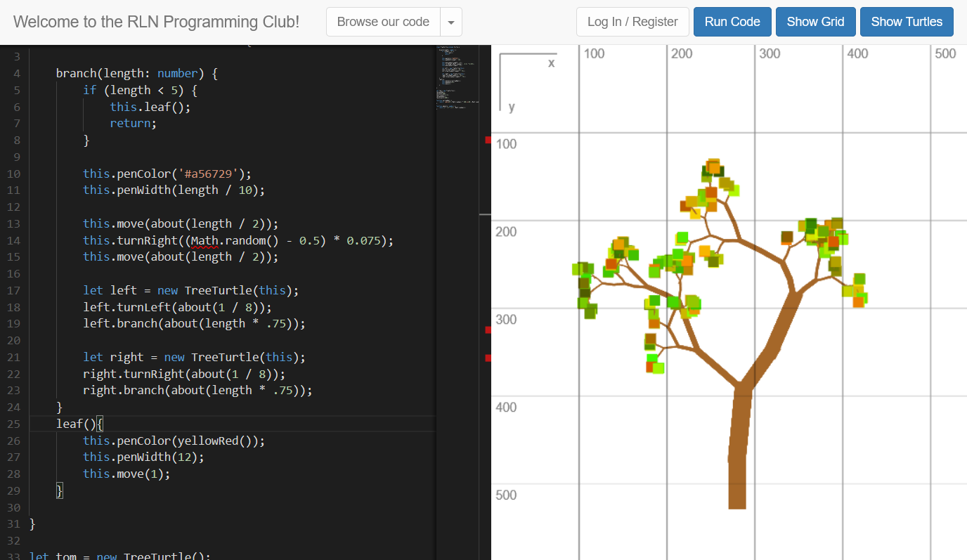This screenshot has width=967, height=560.
Task: Click 'this.penWidth(12);' line
Action: [143, 457]
